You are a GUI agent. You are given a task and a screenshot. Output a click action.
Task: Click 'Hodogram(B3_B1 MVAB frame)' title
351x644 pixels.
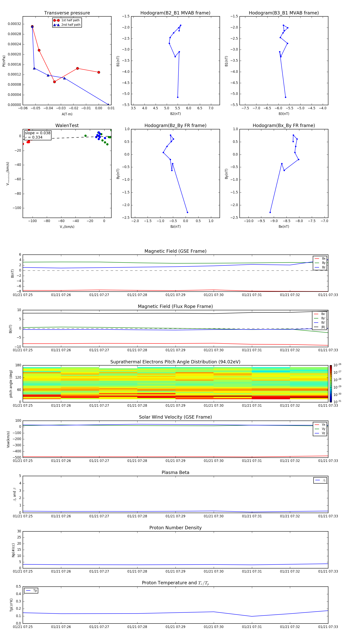(x=284, y=13)
